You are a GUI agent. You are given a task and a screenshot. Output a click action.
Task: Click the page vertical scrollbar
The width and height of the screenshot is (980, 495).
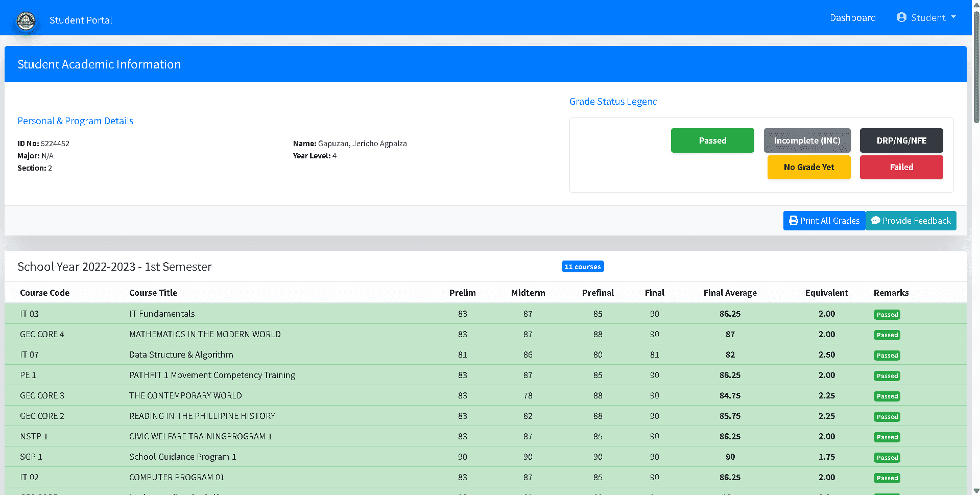976,66
